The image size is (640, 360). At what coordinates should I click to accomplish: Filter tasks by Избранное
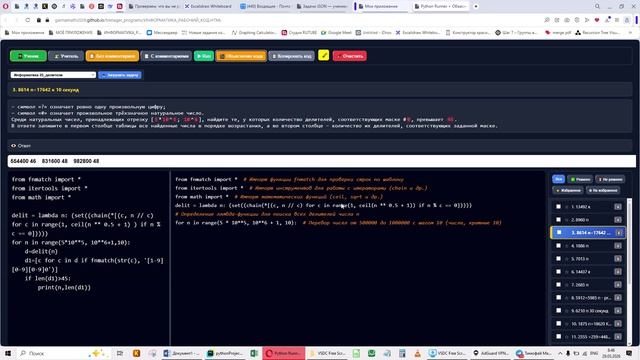[x=568, y=190]
